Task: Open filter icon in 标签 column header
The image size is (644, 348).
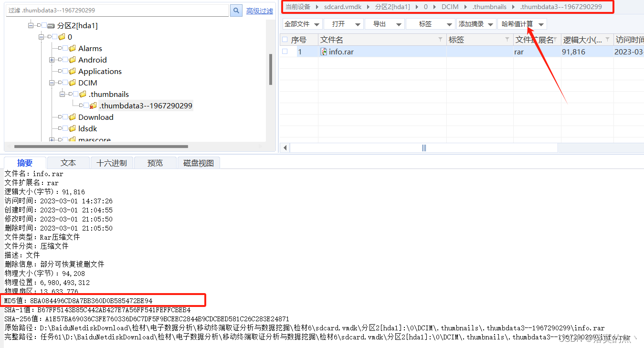Action: 507,40
